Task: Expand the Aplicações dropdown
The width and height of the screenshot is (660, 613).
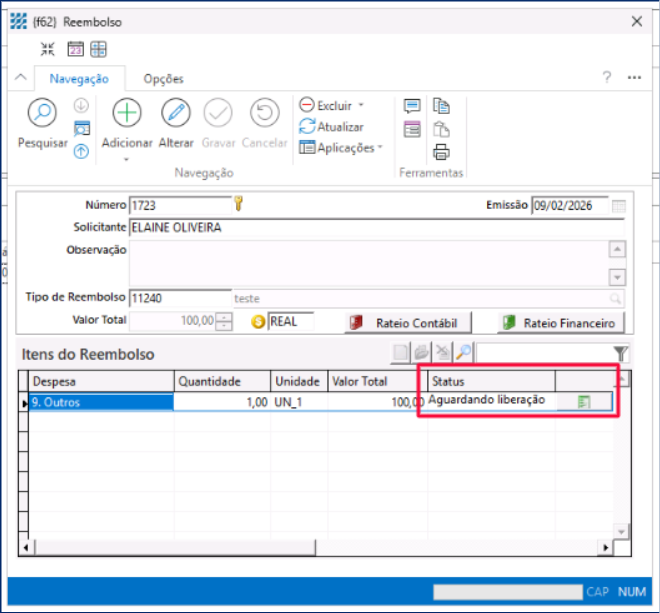Action: click(380, 148)
